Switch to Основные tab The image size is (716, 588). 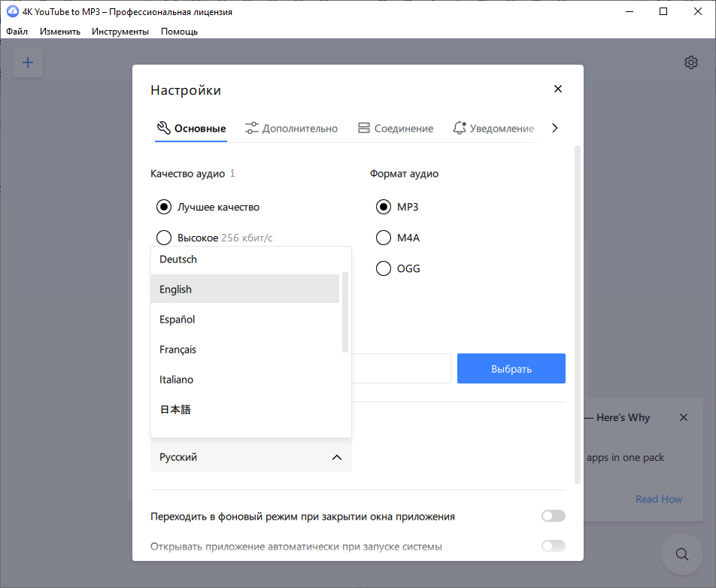[191, 129]
